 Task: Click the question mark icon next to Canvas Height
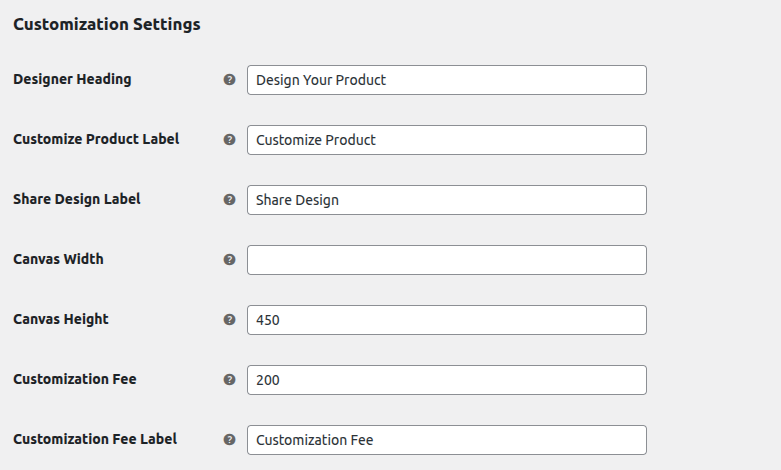point(229,320)
